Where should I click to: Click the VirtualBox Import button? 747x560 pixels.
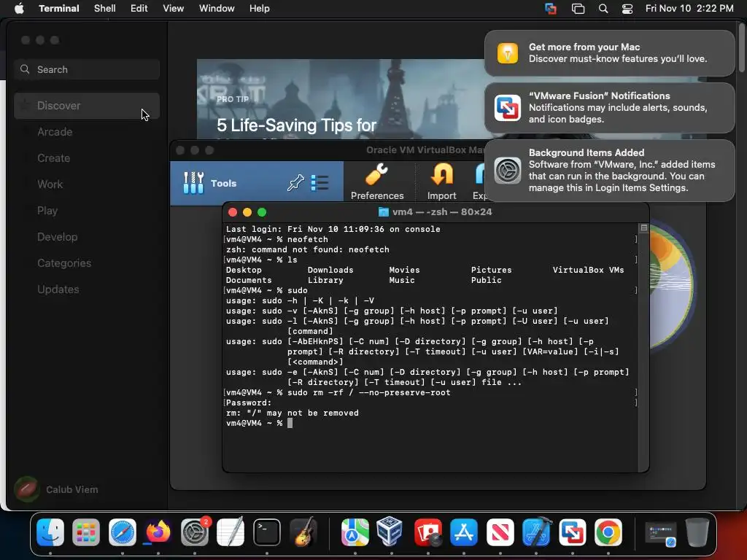[441, 182]
